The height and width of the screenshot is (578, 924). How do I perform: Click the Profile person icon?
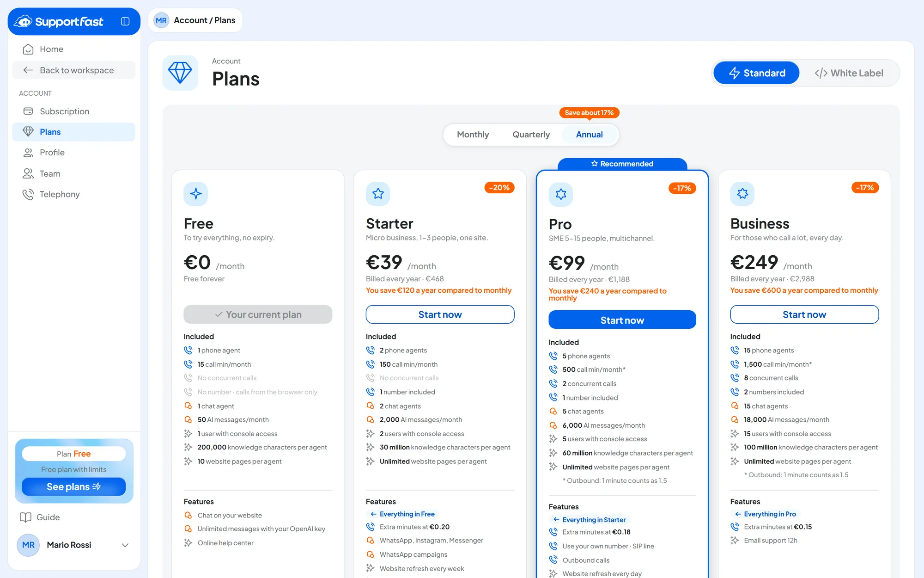point(28,153)
